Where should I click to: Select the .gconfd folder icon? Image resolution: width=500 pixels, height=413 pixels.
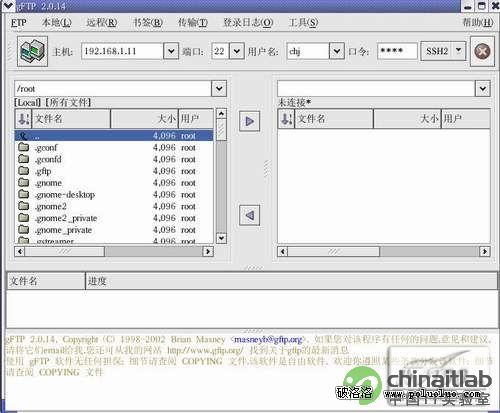23,159
